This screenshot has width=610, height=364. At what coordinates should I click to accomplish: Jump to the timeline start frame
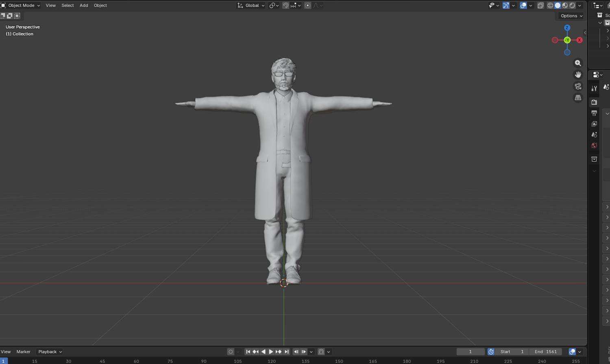pyautogui.click(x=248, y=352)
